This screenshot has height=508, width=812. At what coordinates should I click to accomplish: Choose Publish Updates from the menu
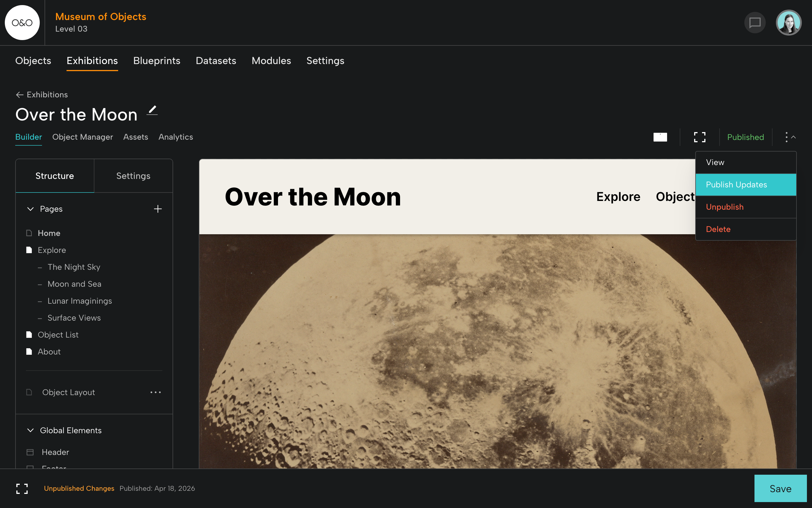click(746, 185)
